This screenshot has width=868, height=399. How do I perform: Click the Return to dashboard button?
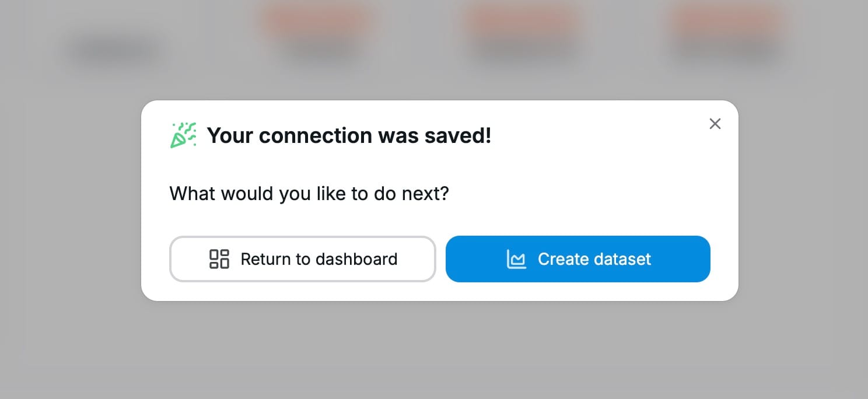302,259
